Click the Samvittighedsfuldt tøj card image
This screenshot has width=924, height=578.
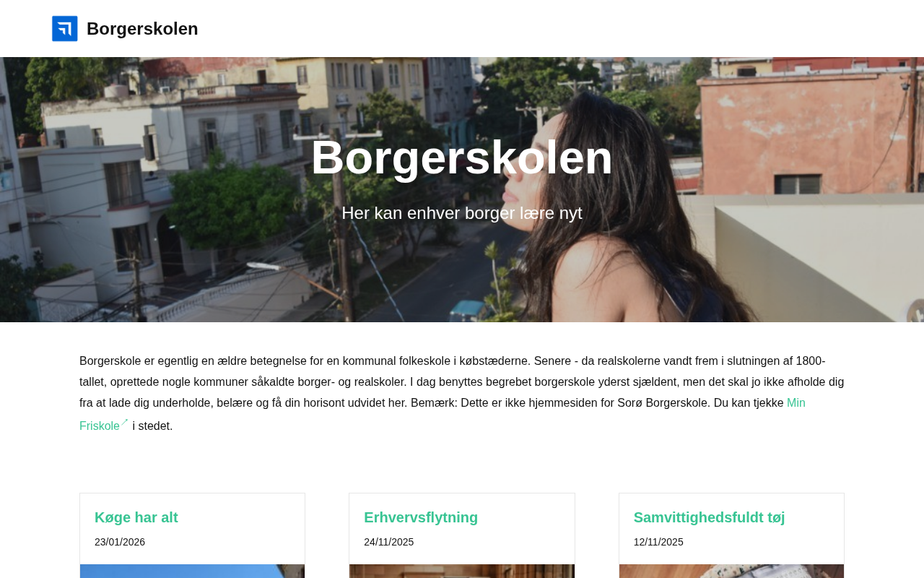731,571
